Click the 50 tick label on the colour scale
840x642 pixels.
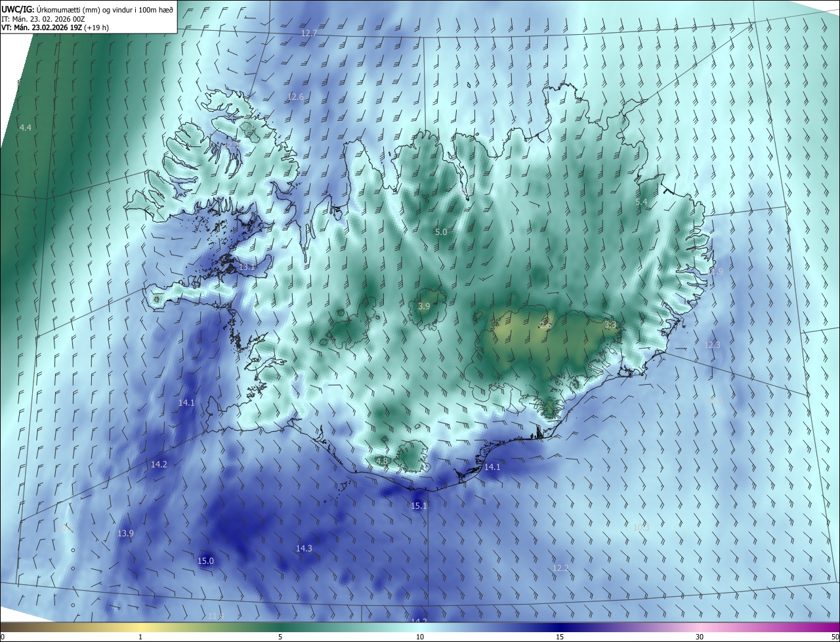click(x=835, y=637)
